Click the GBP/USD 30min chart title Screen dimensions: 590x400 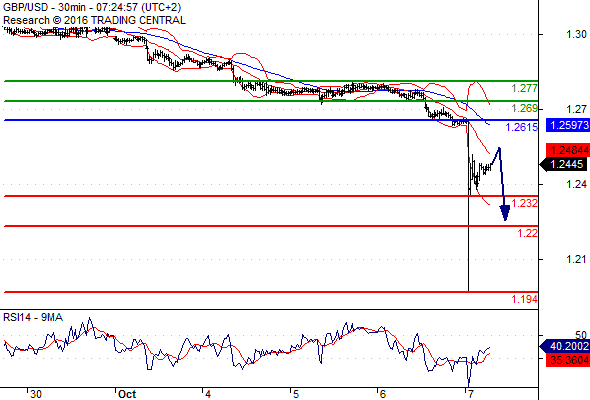coord(92,7)
